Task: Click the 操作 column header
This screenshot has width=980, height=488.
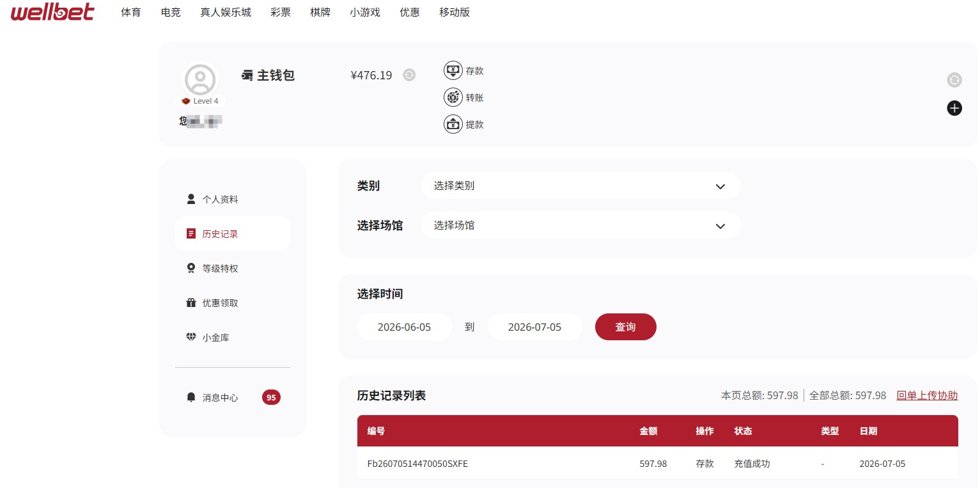Action: [704, 431]
